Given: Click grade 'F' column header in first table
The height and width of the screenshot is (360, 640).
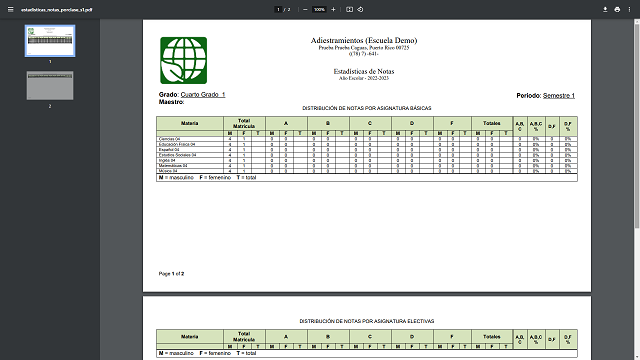Looking at the screenshot, I should tap(452, 123).
